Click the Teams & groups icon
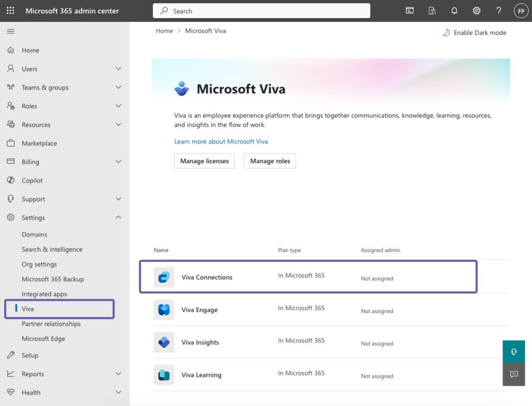532x406 pixels. pos(10,87)
